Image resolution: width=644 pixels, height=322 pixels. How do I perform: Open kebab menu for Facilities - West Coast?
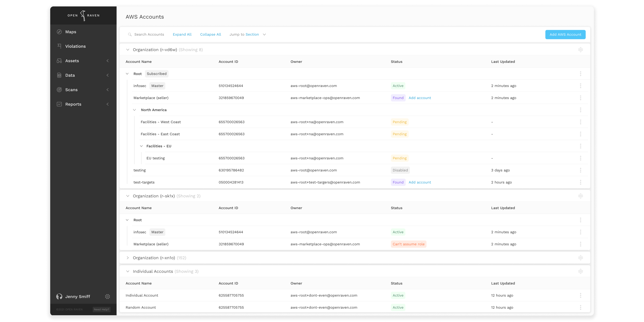pyautogui.click(x=580, y=122)
